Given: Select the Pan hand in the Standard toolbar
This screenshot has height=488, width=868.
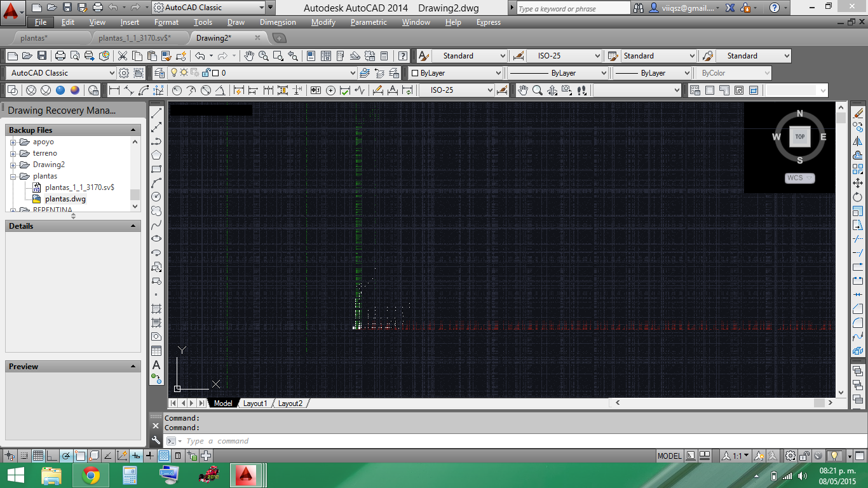Looking at the screenshot, I should (250, 56).
